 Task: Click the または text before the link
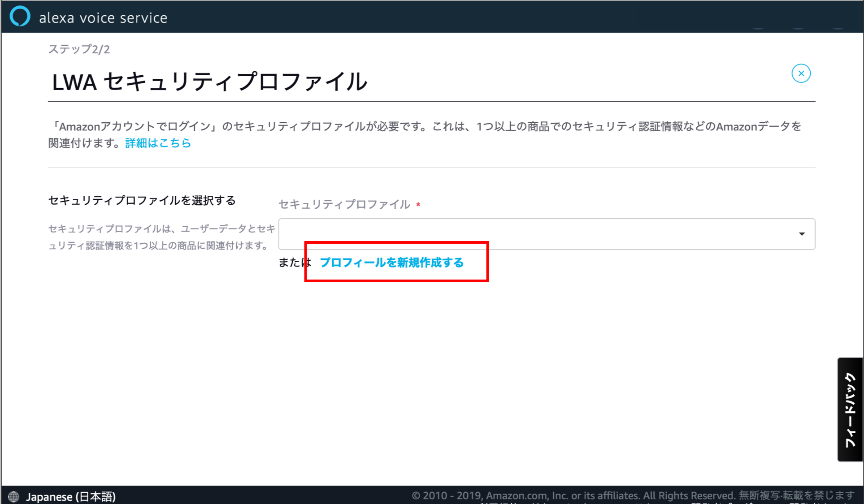click(x=291, y=263)
